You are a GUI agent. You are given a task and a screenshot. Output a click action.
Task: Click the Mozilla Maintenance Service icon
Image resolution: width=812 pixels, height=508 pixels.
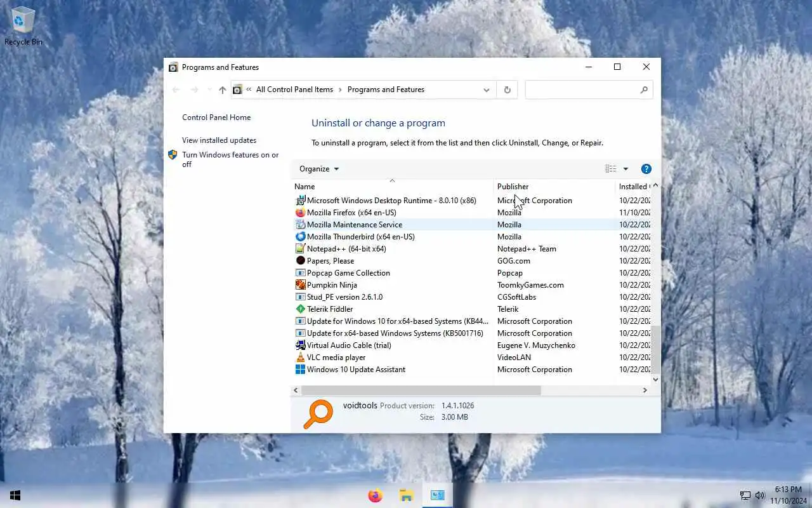click(301, 225)
